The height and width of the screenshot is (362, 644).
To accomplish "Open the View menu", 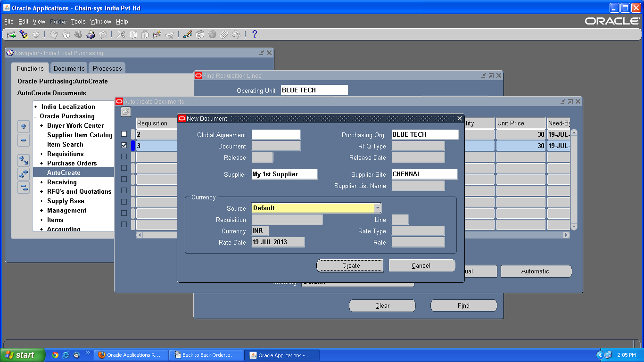I will point(39,22).
